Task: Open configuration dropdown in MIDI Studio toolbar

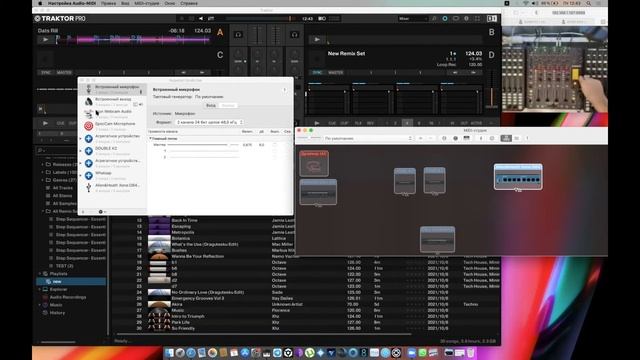Action: [369, 138]
